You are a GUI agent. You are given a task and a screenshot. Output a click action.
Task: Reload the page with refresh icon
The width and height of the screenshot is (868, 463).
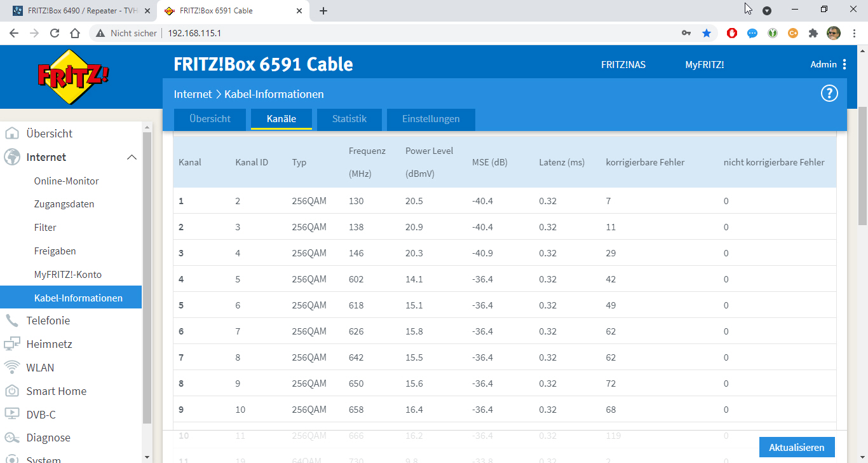[x=55, y=33]
